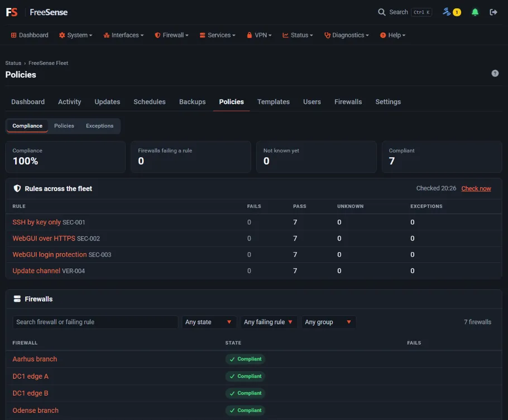Select the Exceptions sub-tab

(99, 125)
